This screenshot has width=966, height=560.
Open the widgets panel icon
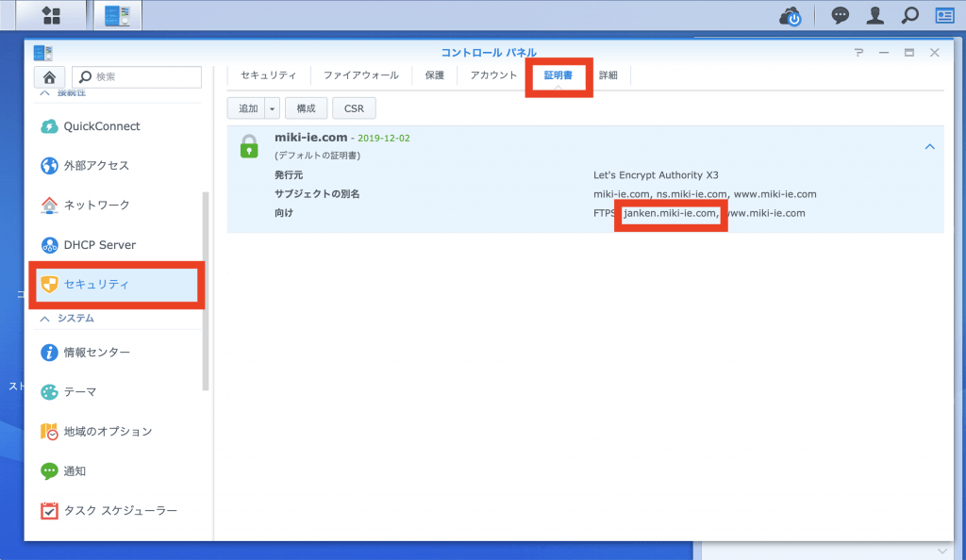[x=944, y=16]
